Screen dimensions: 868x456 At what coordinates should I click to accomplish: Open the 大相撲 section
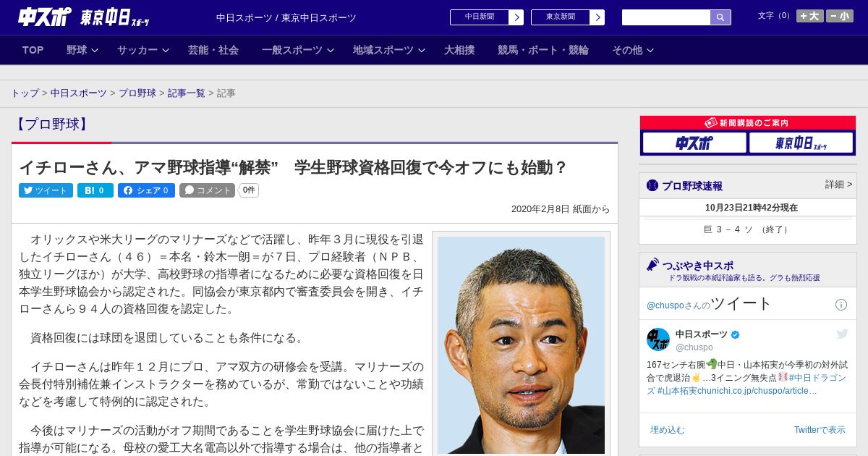point(459,50)
